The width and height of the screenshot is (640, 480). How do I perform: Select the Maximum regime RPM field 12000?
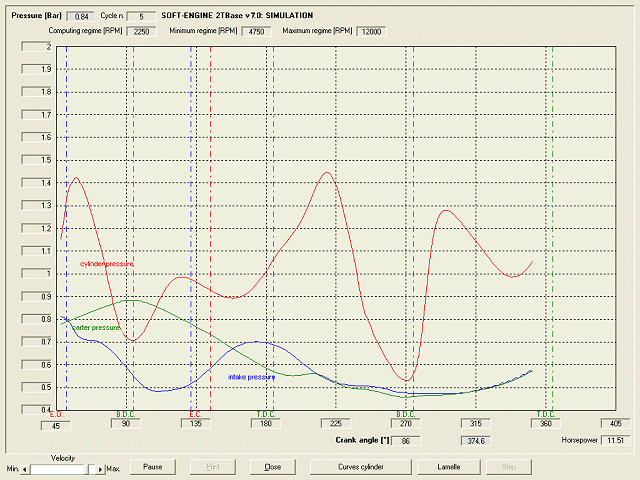[371, 31]
